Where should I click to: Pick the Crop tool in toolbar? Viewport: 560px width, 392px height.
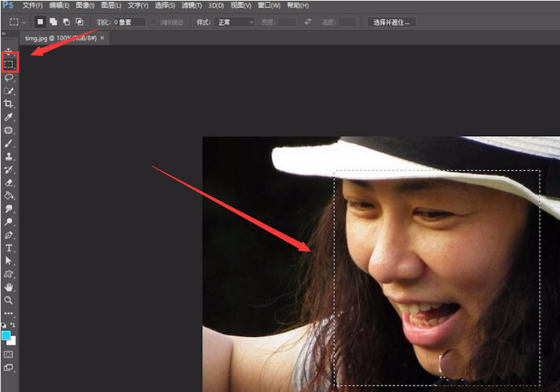click(9, 103)
